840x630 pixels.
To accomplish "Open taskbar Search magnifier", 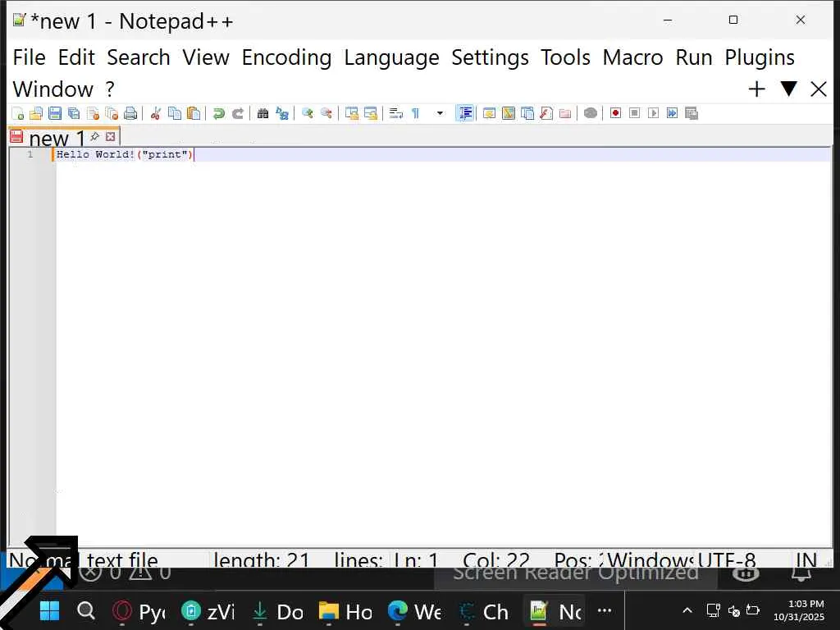I will pyautogui.click(x=85, y=610).
